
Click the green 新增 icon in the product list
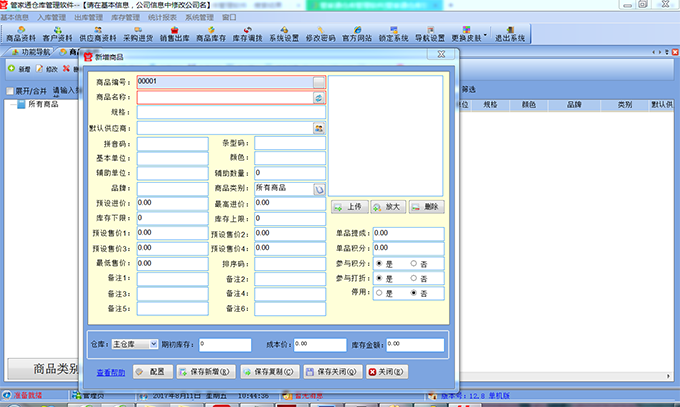coord(11,69)
